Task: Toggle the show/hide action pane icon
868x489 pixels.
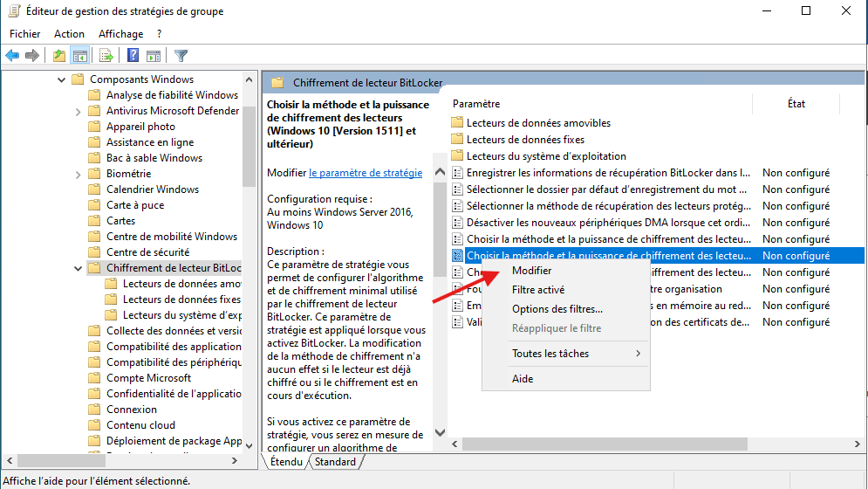Action: pos(154,55)
